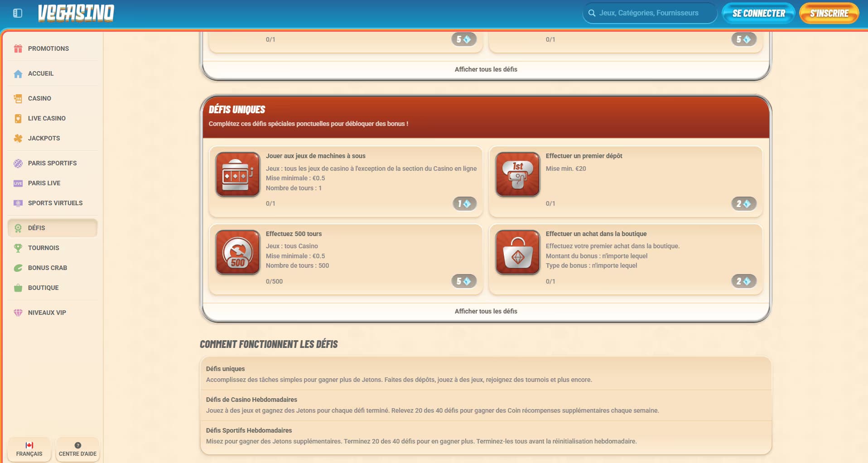
Task: Click the Promotions gift icon
Action: (18, 48)
